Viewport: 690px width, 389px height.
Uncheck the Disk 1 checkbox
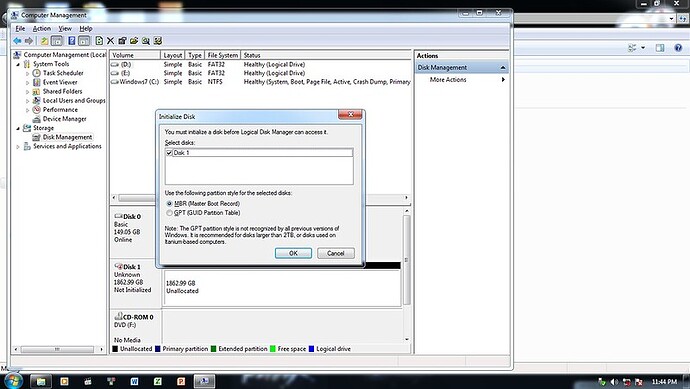coord(169,153)
